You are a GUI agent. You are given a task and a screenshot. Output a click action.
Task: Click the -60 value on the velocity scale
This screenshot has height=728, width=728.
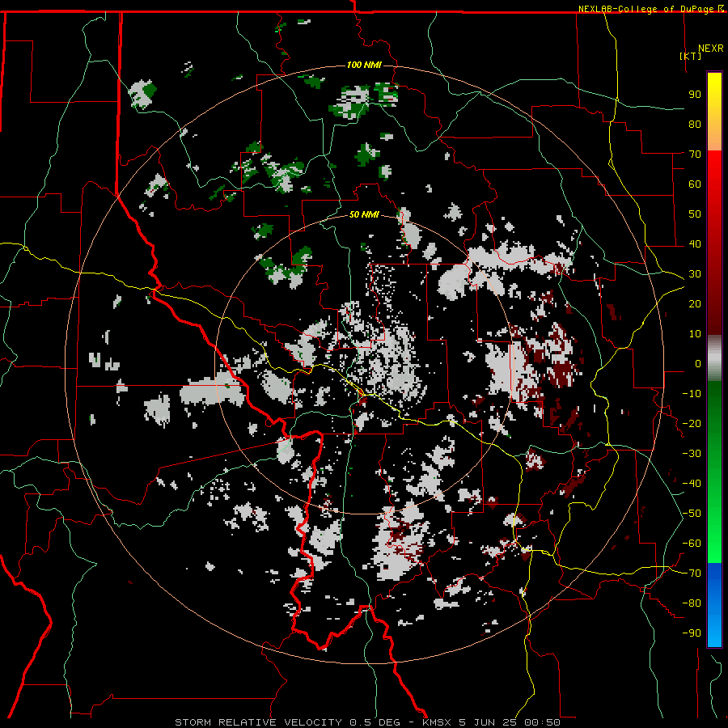tap(692, 544)
